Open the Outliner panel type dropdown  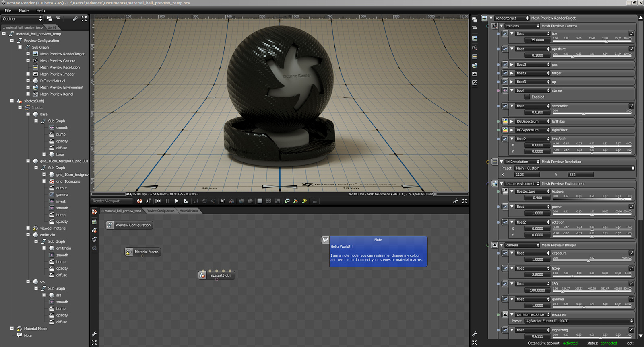click(22, 18)
